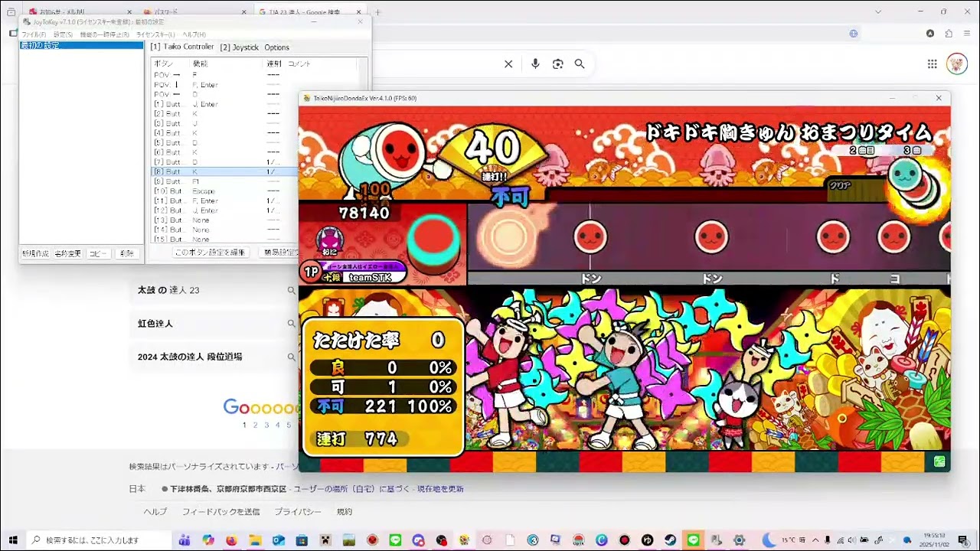Open Steam from the taskbar
Viewport: 980px width, 551px height.
click(670, 540)
